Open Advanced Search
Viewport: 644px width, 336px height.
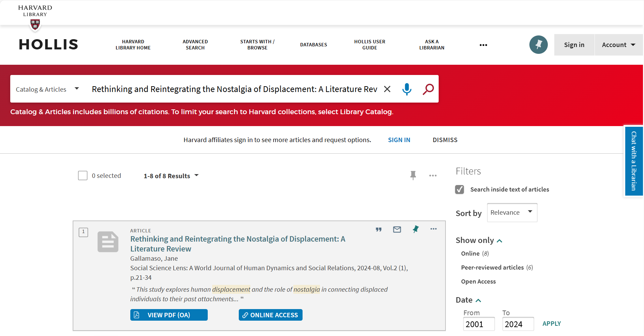(x=195, y=45)
